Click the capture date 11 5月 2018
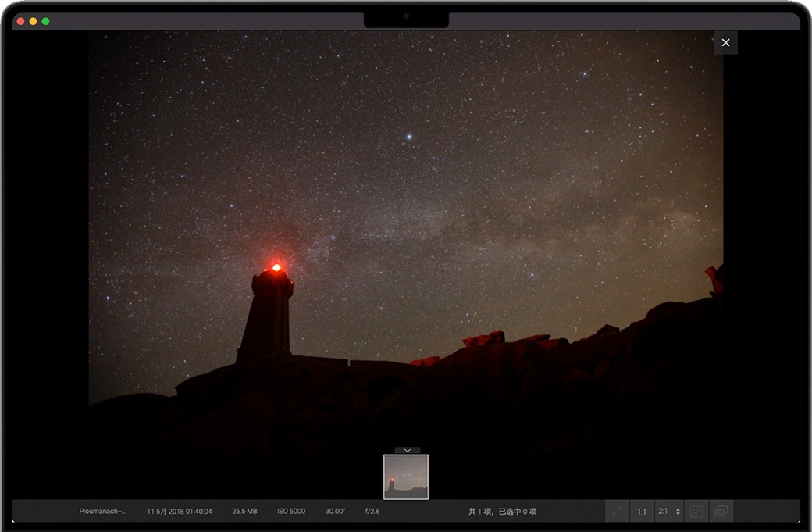The image size is (812, 532). [180, 512]
